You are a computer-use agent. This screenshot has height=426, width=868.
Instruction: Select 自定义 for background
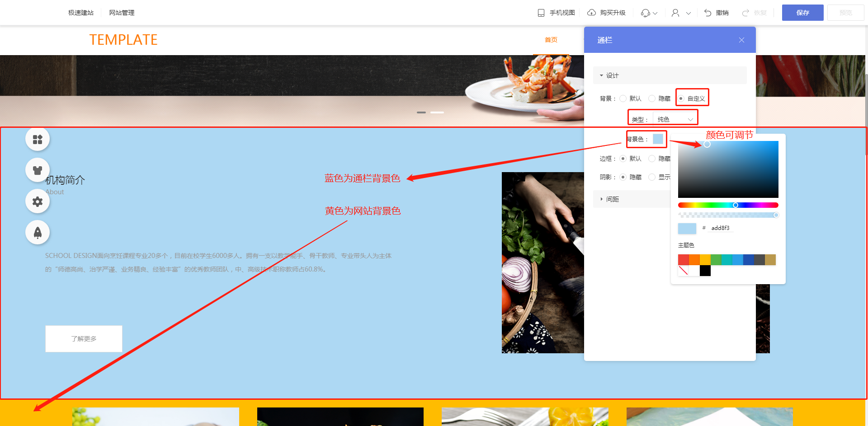coord(681,98)
